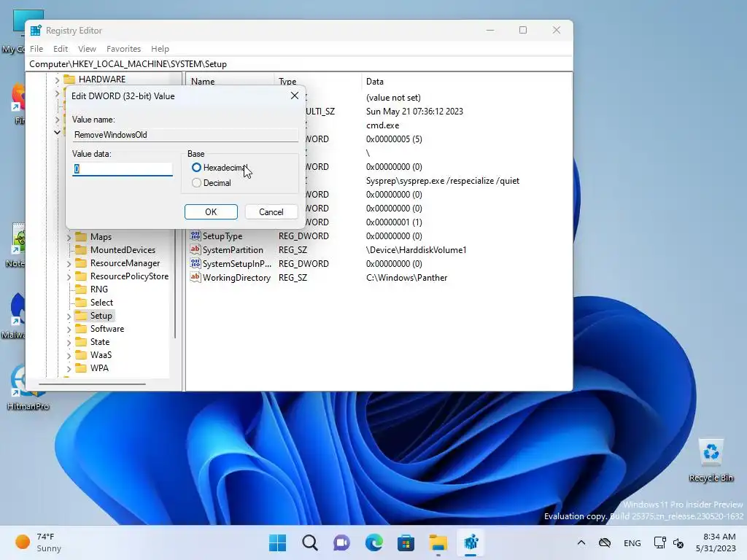Open the Help menu
Image resolution: width=747 pixels, height=560 pixels.
(x=160, y=49)
